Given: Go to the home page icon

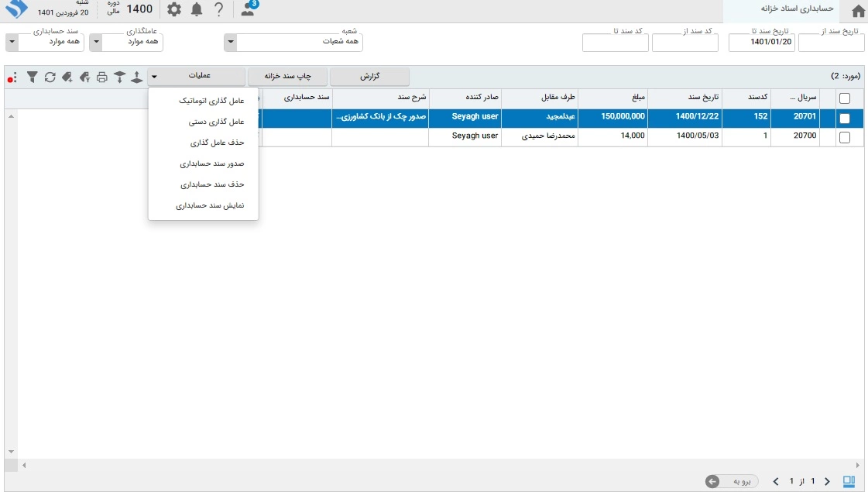Looking at the screenshot, I should [x=858, y=11].
